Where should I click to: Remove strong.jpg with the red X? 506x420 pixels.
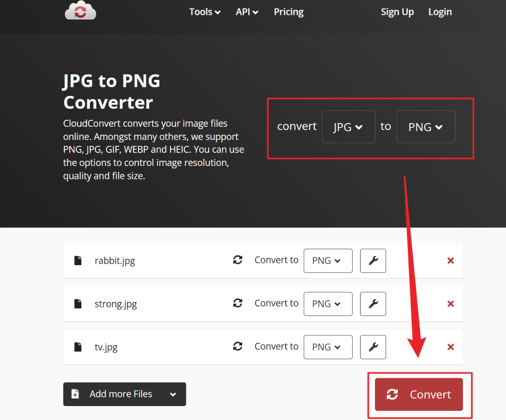451,304
